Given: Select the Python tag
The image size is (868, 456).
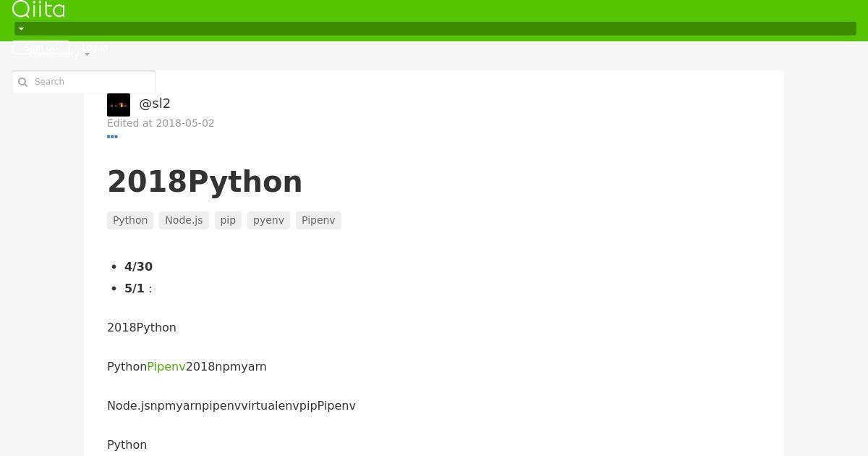Looking at the screenshot, I should 130,220.
